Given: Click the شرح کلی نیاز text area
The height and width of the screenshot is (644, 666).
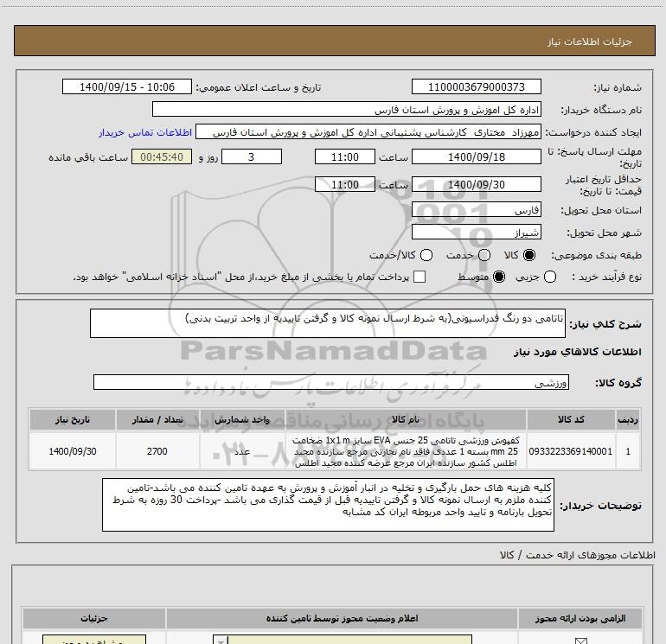Looking at the screenshot, I should tap(328, 323).
